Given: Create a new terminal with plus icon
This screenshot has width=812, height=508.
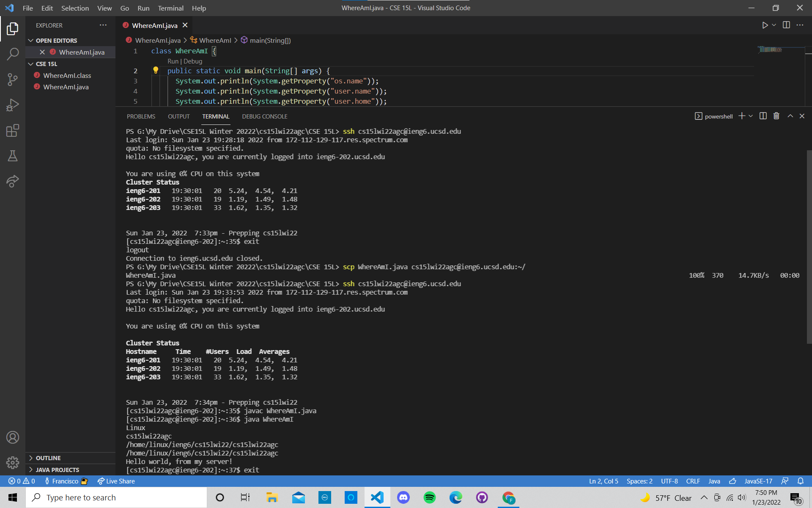Looking at the screenshot, I should tap(742, 116).
